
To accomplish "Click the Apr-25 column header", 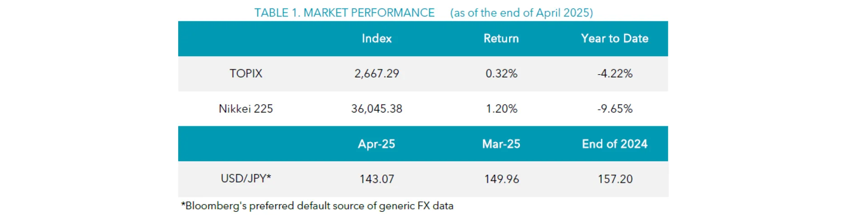I will (x=377, y=144).
